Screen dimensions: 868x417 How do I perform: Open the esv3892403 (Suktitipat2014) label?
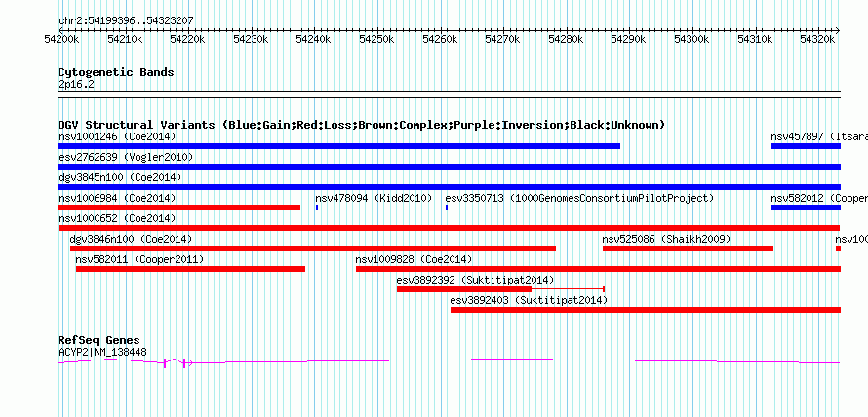530,300
